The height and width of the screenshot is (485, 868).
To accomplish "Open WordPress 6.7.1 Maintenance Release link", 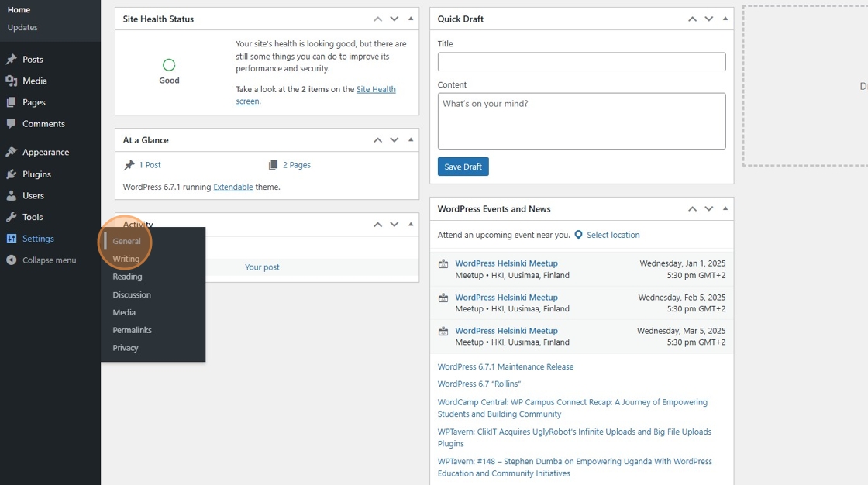I will click(505, 366).
